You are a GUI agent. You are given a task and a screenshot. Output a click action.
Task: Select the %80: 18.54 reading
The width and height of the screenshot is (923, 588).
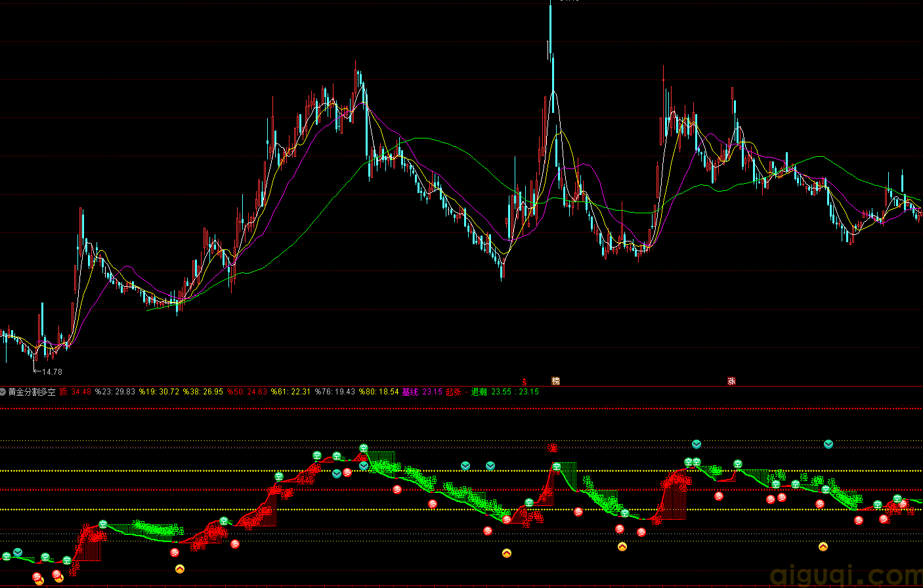pyautogui.click(x=379, y=392)
